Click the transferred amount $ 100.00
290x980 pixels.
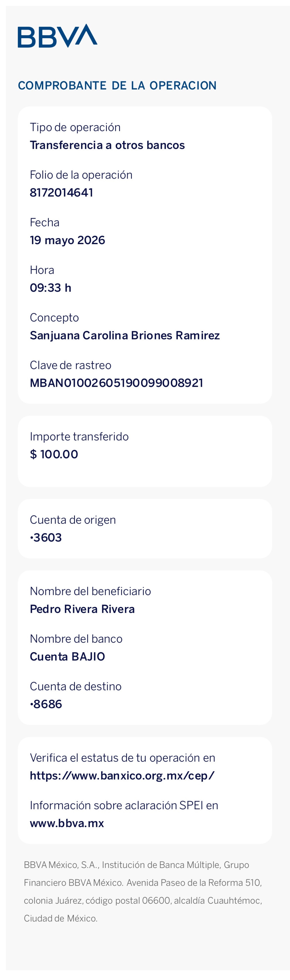point(54,454)
